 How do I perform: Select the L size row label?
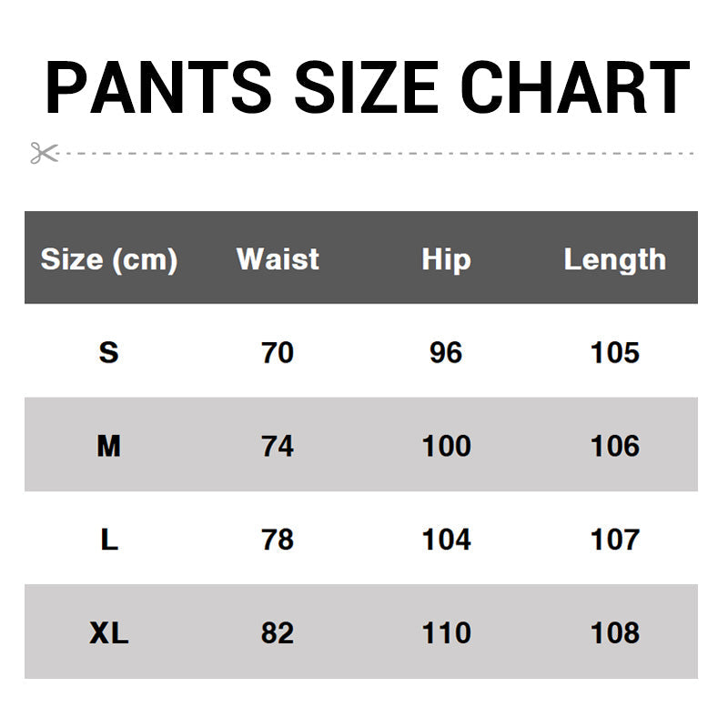[109, 540]
